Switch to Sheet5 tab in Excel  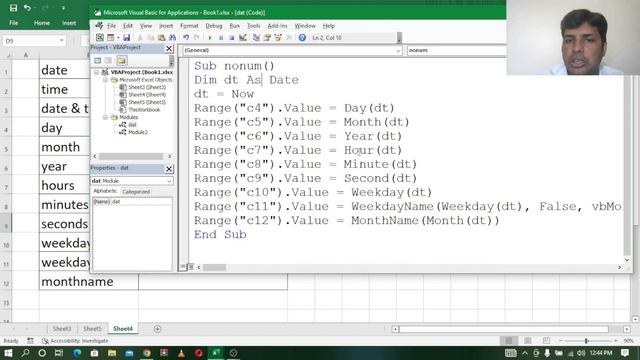(x=92, y=329)
